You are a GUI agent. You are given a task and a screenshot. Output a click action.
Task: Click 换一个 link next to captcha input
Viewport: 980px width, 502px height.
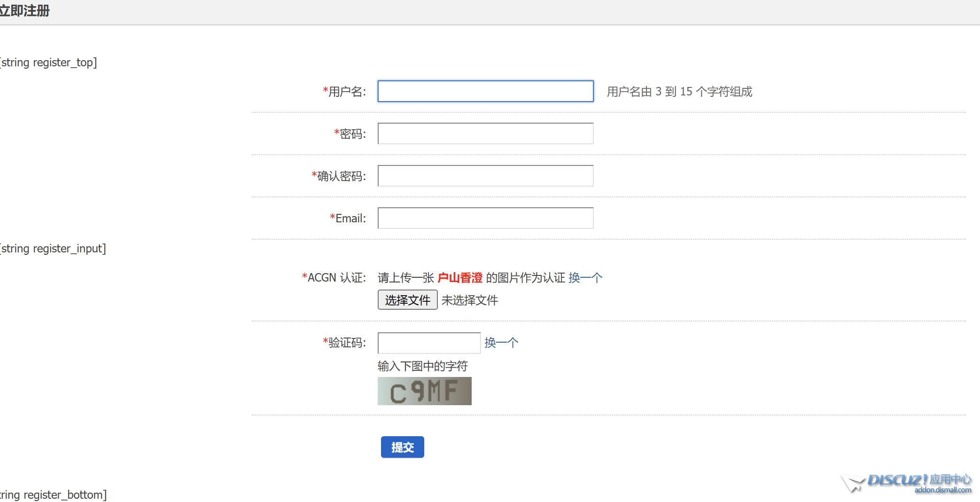click(501, 343)
